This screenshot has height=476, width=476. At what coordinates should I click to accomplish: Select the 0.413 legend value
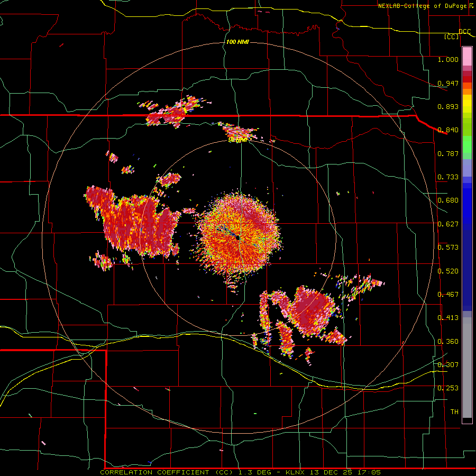pyautogui.click(x=448, y=318)
